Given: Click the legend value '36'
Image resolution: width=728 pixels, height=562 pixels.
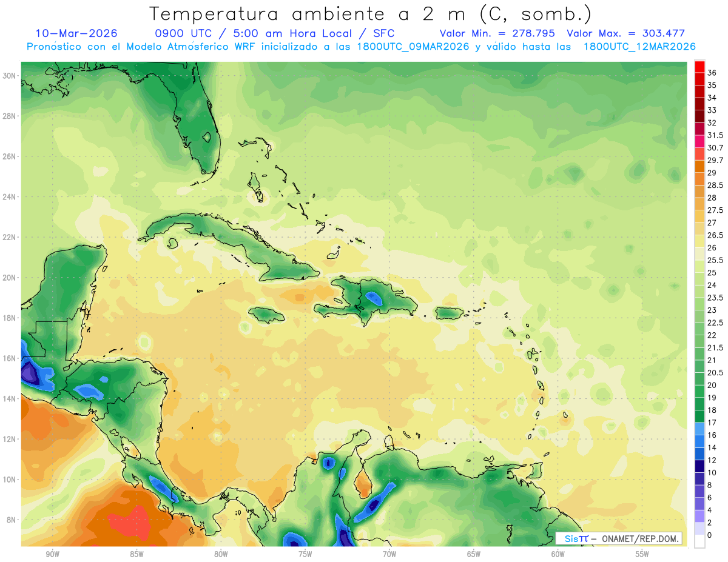Looking at the screenshot, I should point(712,73).
